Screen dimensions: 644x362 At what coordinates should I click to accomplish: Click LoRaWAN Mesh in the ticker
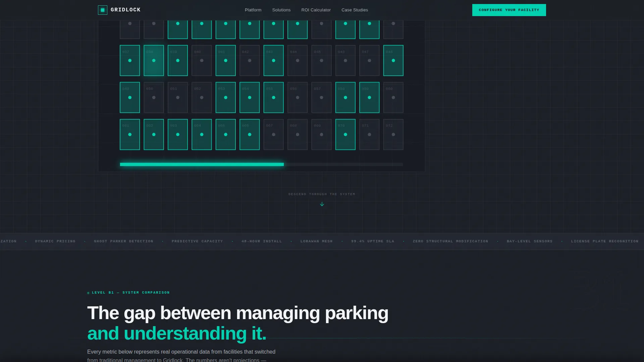[316, 241]
